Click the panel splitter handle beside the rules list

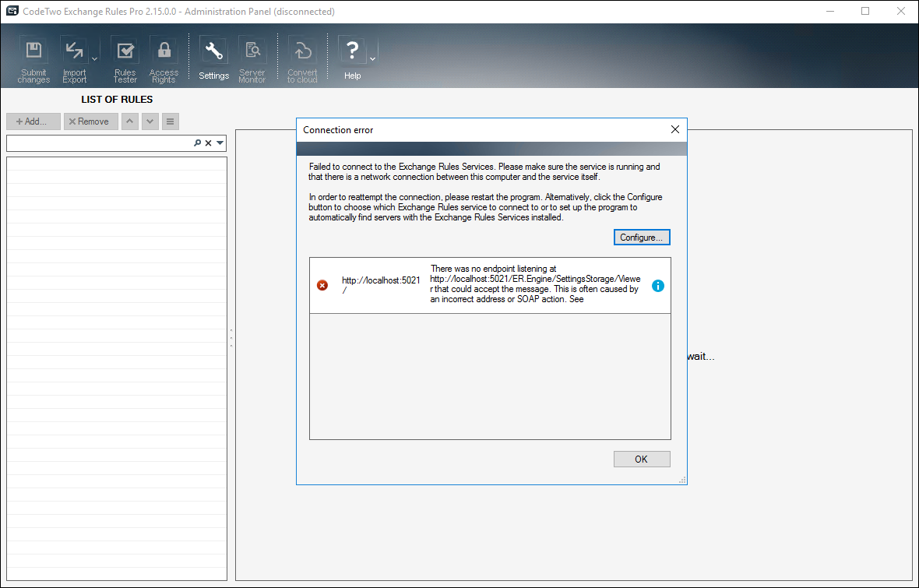tap(231, 338)
